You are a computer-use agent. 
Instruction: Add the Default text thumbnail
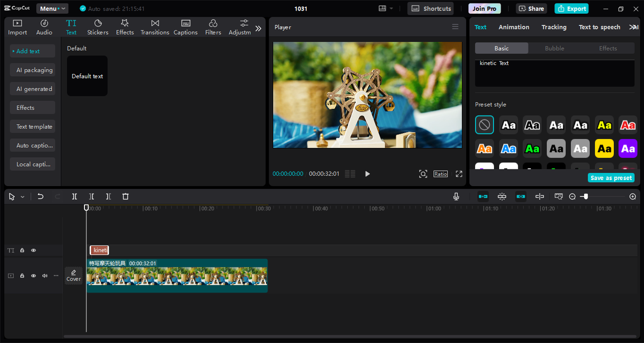(87, 76)
